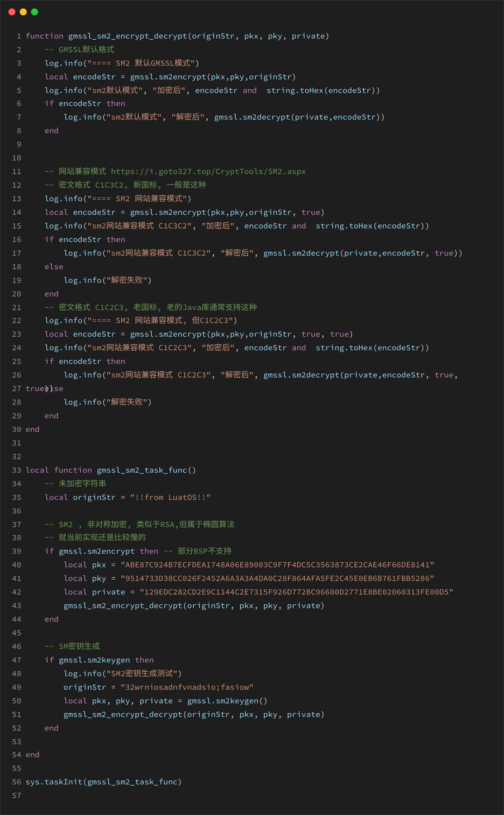Image resolution: width=504 pixels, height=815 pixels.
Task: Click the string "!!from LuatOS!!"
Action: coord(170,497)
